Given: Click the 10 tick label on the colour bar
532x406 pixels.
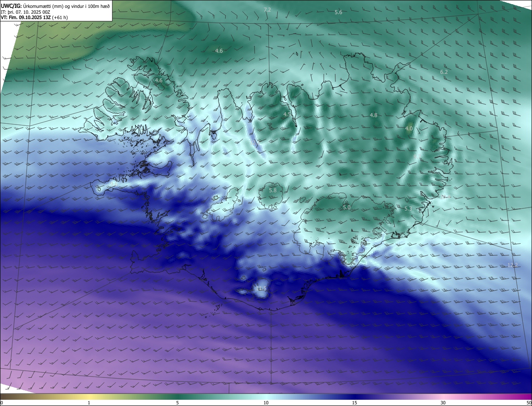Looking at the screenshot, I should [x=266, y=403].
